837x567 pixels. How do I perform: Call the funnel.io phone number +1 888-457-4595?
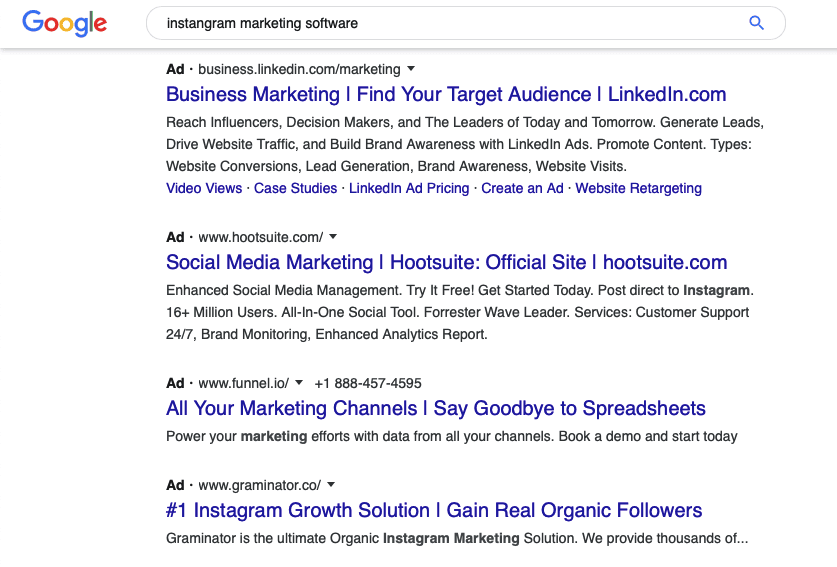pyautogui.click(x=368, y=383)
